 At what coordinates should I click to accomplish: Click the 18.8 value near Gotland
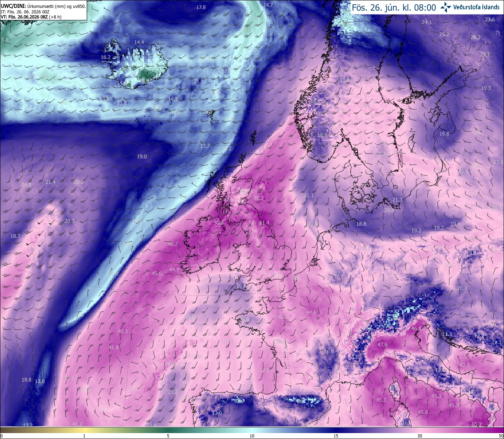point(444,134)
